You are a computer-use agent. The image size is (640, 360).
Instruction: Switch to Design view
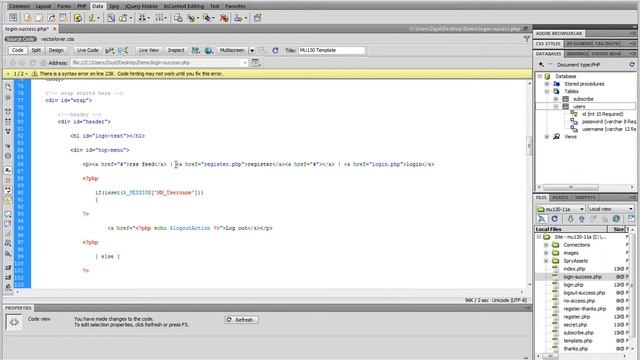click(x=56, y=50)
